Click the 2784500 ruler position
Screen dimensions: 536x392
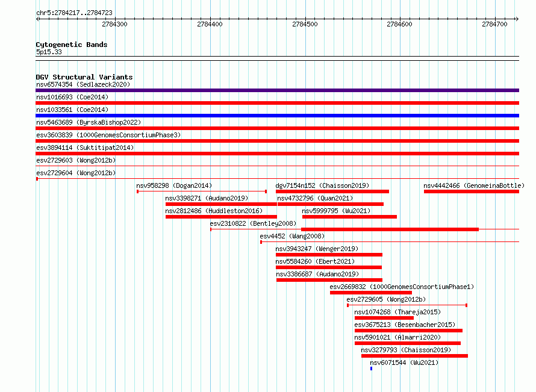click(x=305, y=24)
